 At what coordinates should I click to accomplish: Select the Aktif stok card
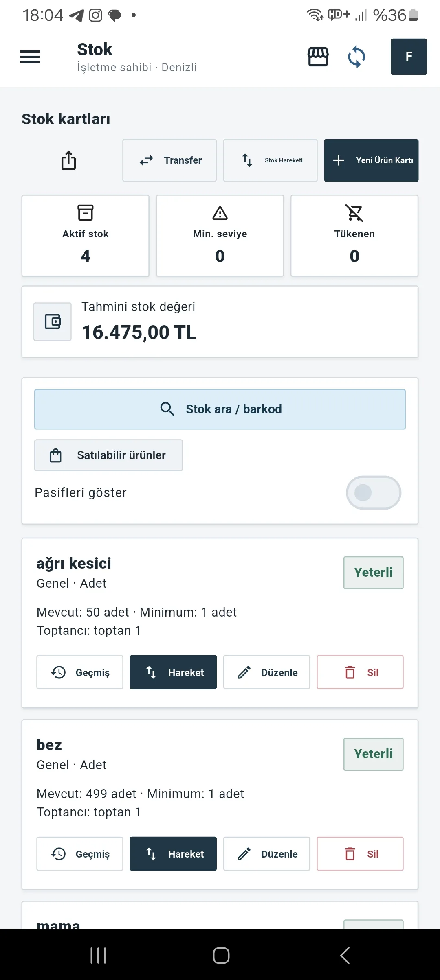point(86,236)
